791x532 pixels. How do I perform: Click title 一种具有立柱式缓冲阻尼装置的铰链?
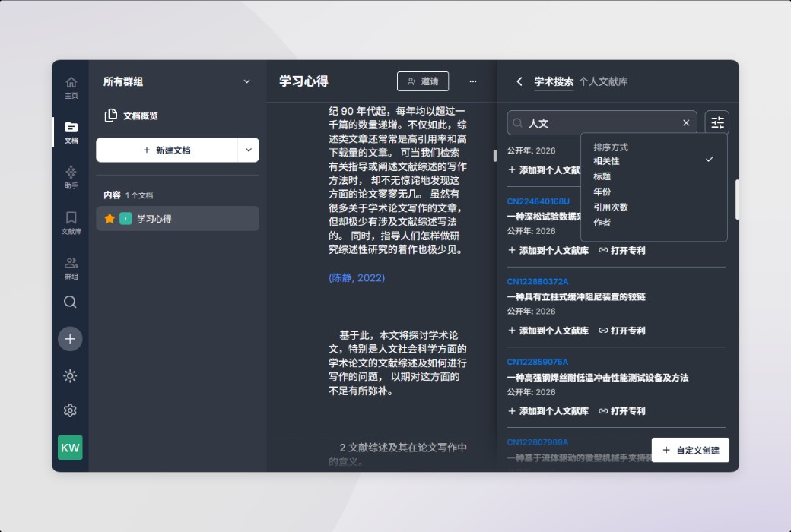[x=576, y=296]
